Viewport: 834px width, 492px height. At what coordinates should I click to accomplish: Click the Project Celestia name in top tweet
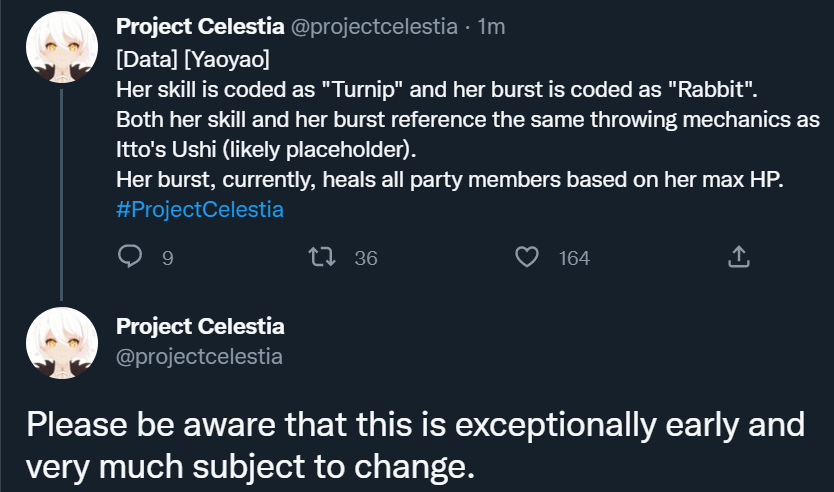tap(200, 27)
